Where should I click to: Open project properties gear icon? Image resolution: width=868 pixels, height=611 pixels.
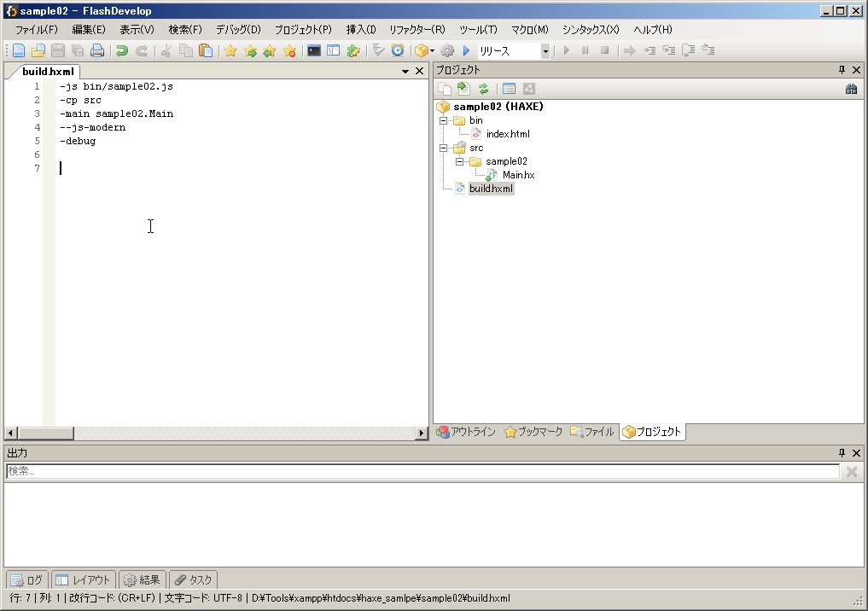coord(446,51)
